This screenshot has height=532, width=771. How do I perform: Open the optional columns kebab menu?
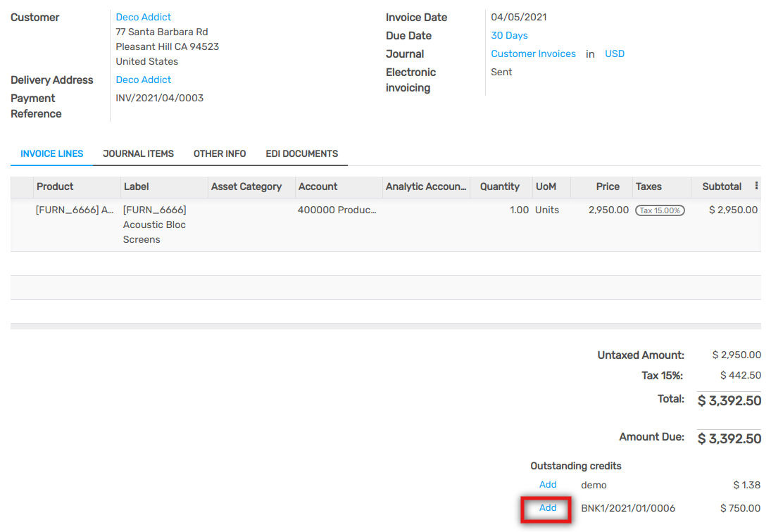(x=756, y=186)
